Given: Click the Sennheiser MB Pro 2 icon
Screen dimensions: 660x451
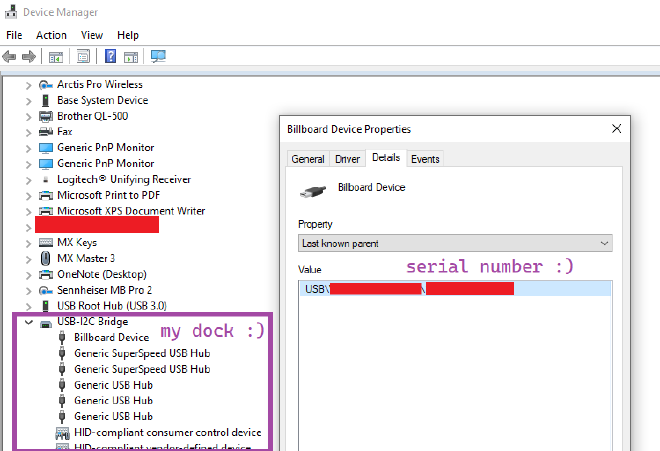Looking at the screenshot, I should coord(45,291).
